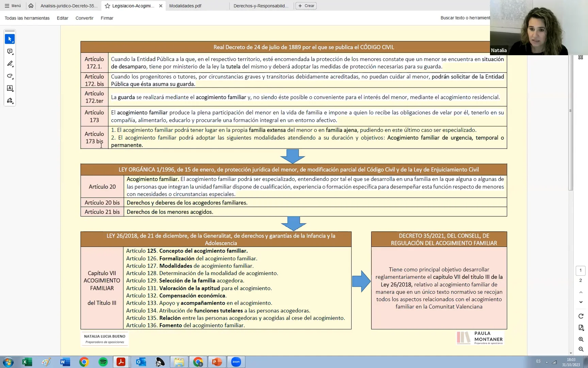
Task: Click the page number field showing 1
Action: [x=581, y=270]
